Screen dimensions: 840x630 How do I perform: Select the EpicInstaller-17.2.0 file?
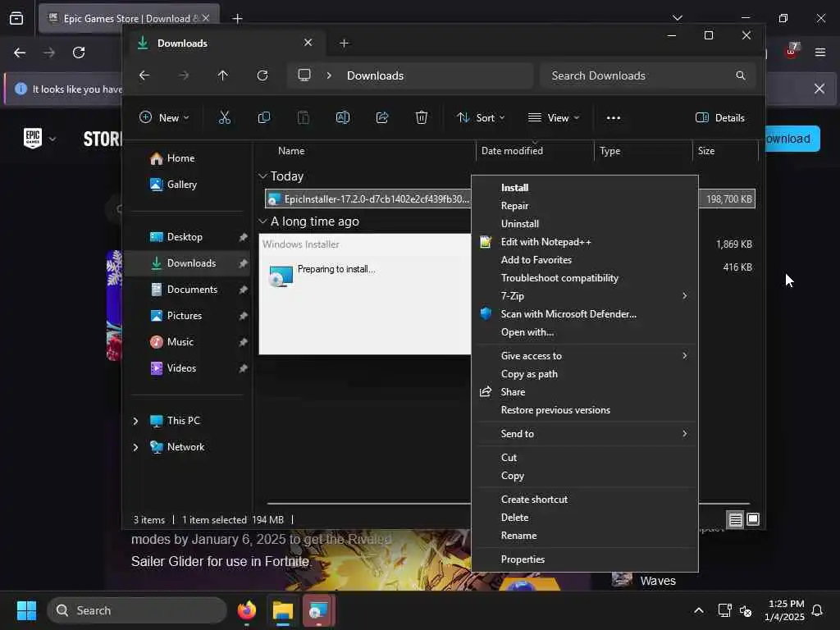point(368,199)
